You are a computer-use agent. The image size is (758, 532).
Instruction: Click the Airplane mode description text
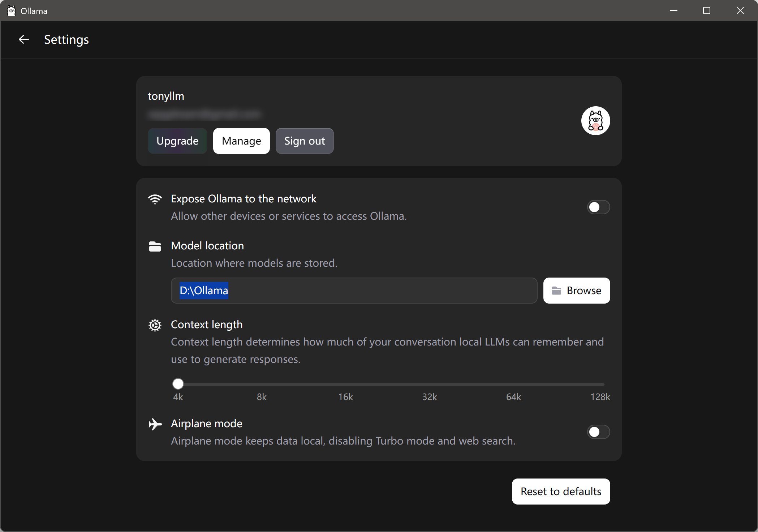(x=343, y=441)
